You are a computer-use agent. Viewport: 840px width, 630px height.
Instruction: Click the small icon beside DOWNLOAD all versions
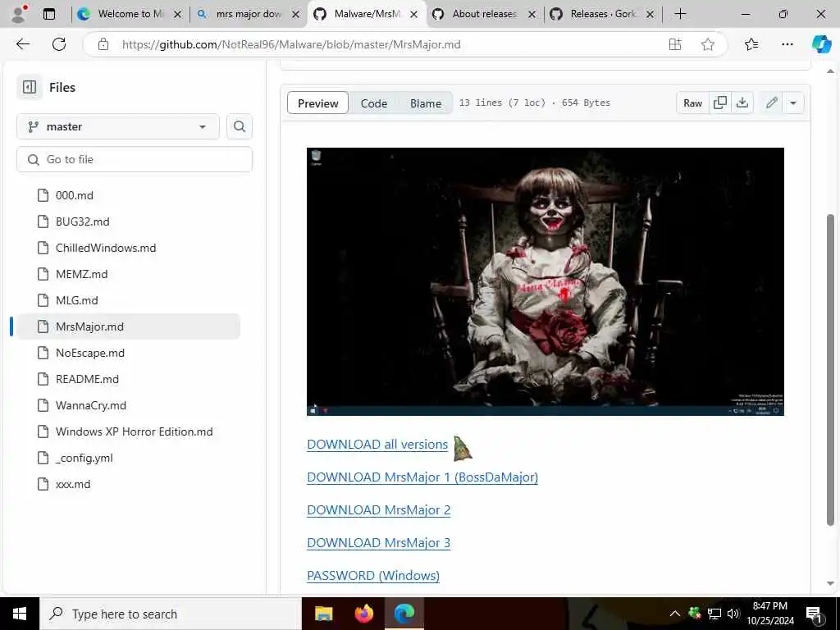(x=463, y=449)
